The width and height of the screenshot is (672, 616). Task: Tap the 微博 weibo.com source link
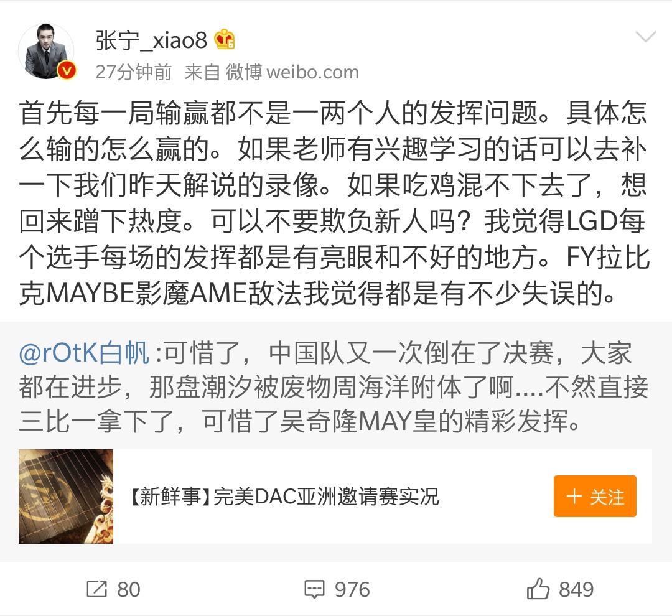pos(292,72)
